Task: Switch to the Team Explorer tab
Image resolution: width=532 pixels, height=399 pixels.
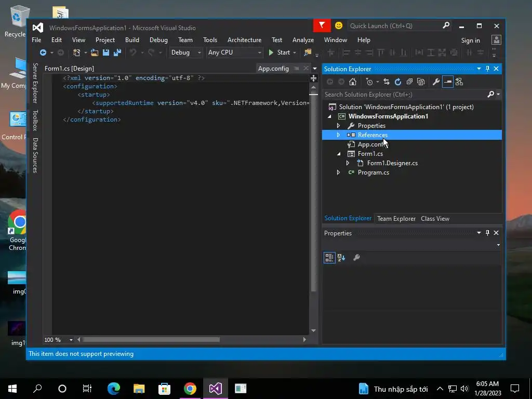Action: (x=396, y=219)
